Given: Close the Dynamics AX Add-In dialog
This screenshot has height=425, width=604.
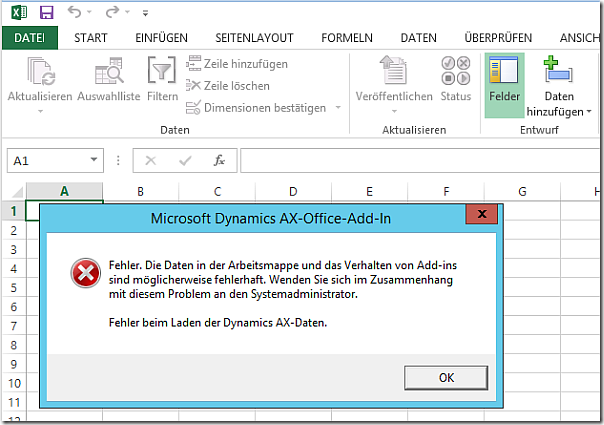Looking at the screenshot, I should click(x=482, y=214).
